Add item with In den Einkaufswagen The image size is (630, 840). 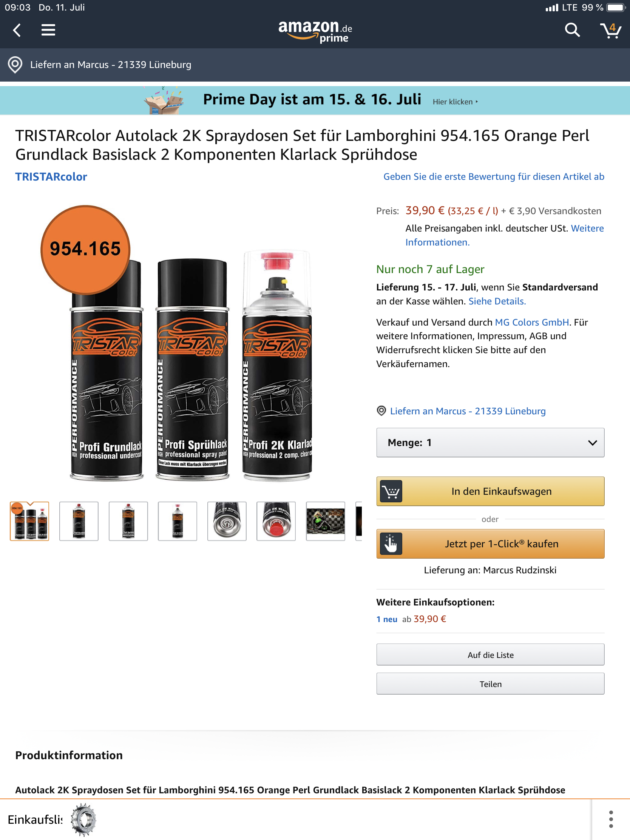[x=490, y=491]
